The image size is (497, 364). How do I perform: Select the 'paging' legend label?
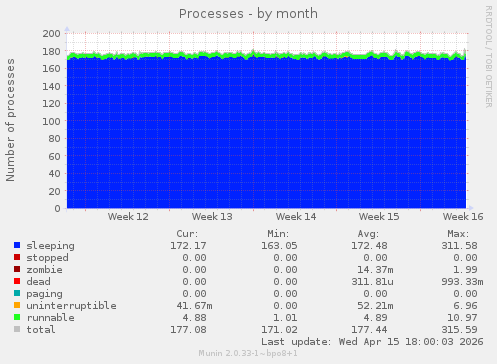coord(44,294)
